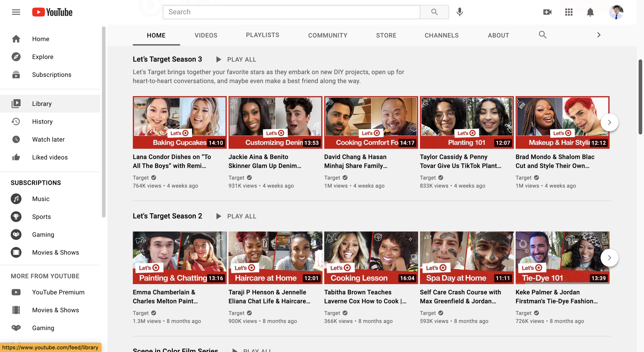This screenshot has height=352, width=644.
Task: Open the hamburger guide menu
Action: point(16,12)
